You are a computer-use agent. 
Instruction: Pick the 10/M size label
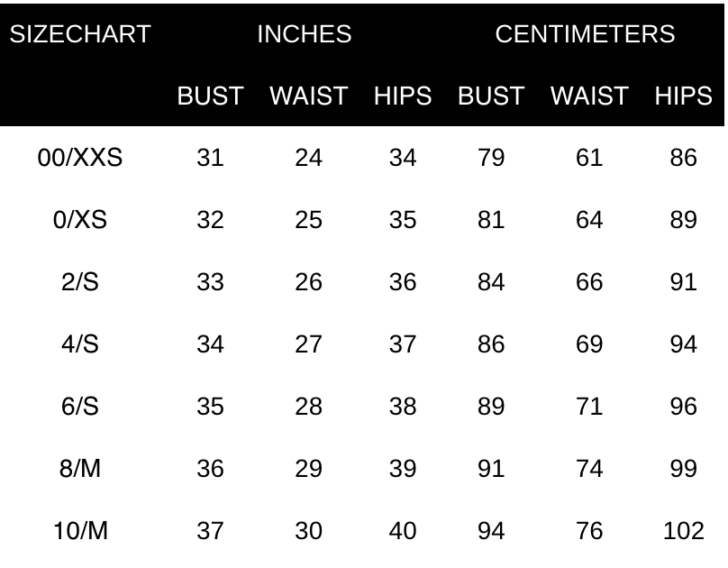(80, 531)
